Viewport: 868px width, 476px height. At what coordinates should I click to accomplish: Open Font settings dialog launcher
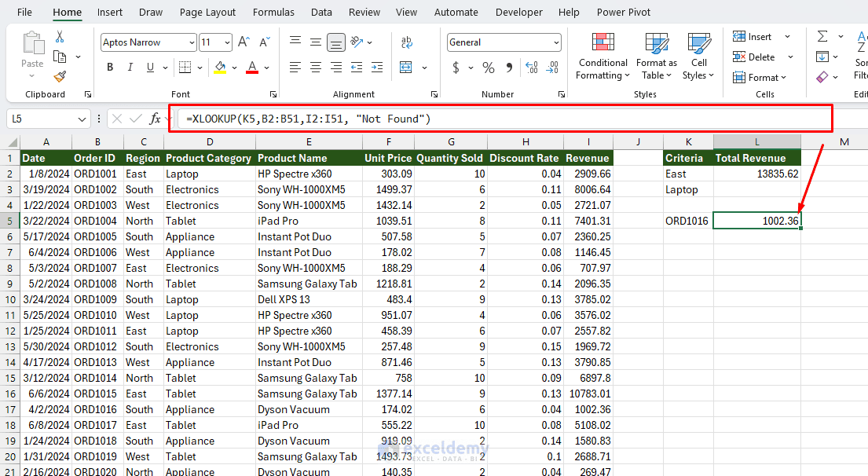point(273,94)
